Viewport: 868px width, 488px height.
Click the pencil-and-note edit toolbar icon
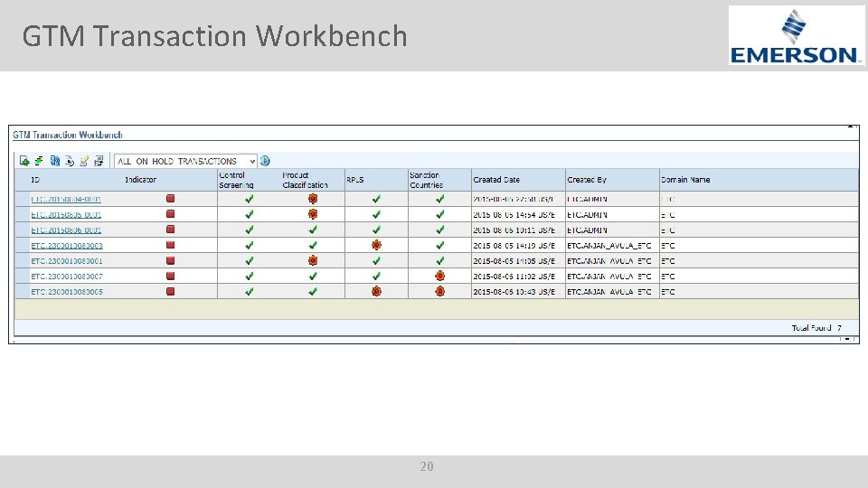[83, 161]
